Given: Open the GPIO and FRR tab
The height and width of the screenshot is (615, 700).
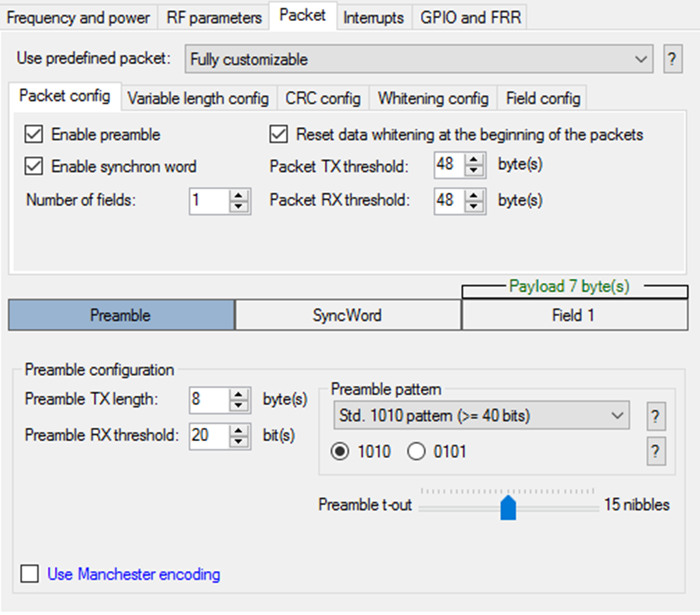Looking at the screenshot, I should click(x=470, y=18).
